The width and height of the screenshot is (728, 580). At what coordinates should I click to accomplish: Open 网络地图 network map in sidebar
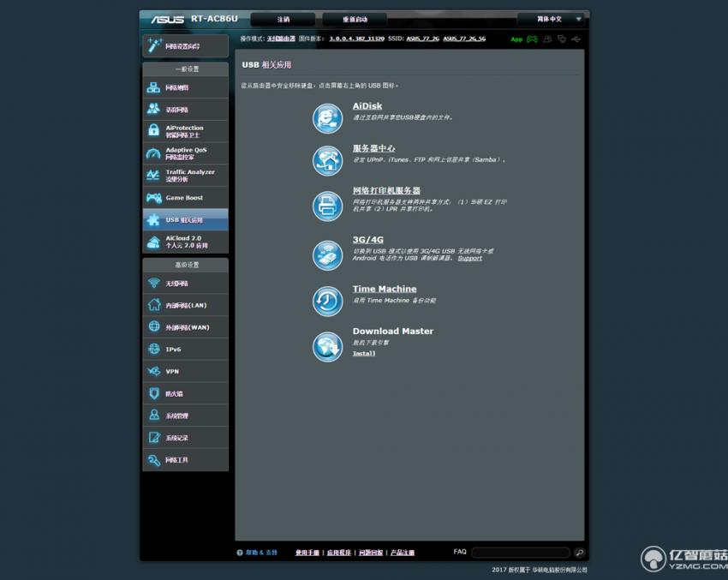185,87
